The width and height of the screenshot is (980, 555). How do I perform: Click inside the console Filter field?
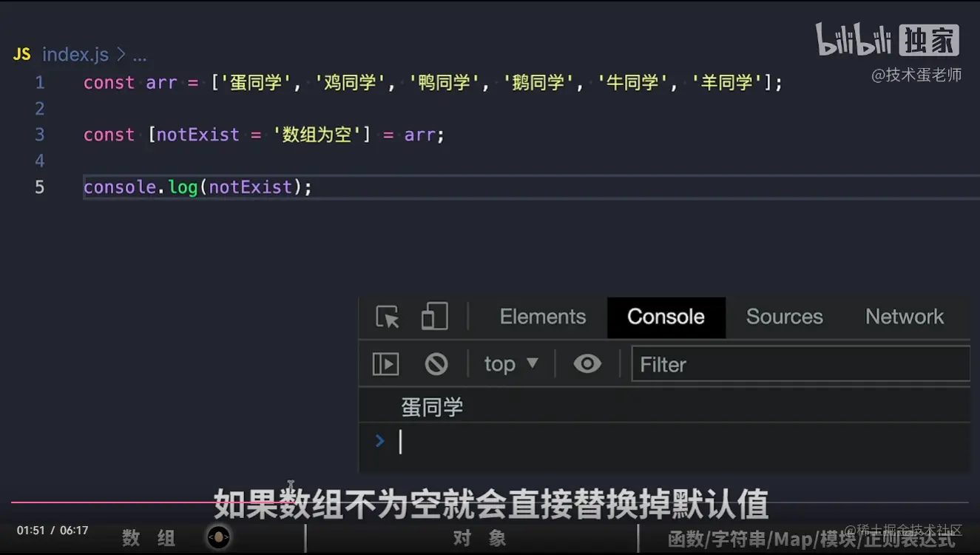click(800, 363)
